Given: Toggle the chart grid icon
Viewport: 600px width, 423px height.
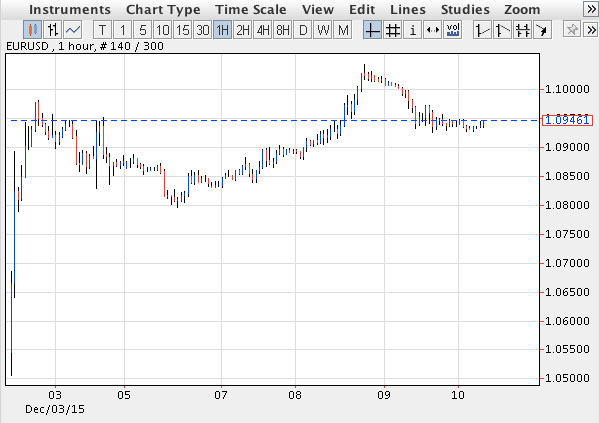Looking at the screenshot, I should pos(392,30).
